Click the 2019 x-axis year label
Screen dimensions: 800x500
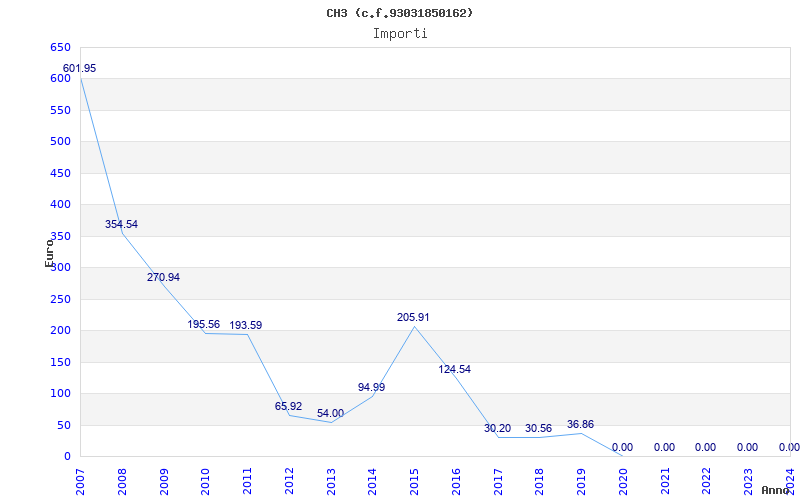click(581, 482)
